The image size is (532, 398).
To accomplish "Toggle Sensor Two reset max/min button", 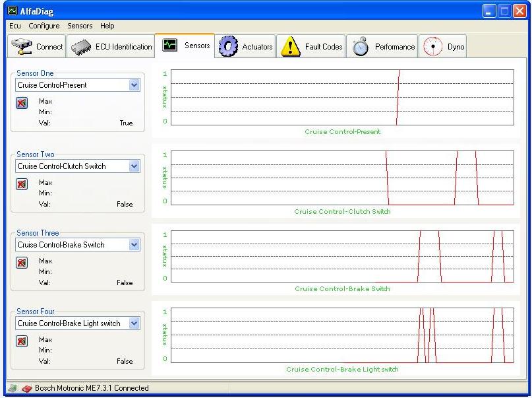I will click(22, 184).
